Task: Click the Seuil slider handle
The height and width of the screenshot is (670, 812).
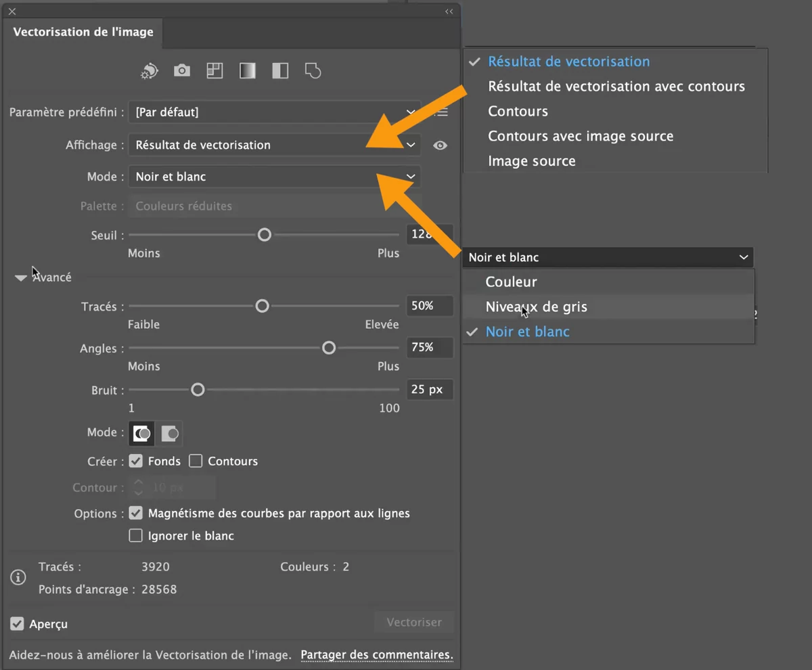Action: (265, 235)
